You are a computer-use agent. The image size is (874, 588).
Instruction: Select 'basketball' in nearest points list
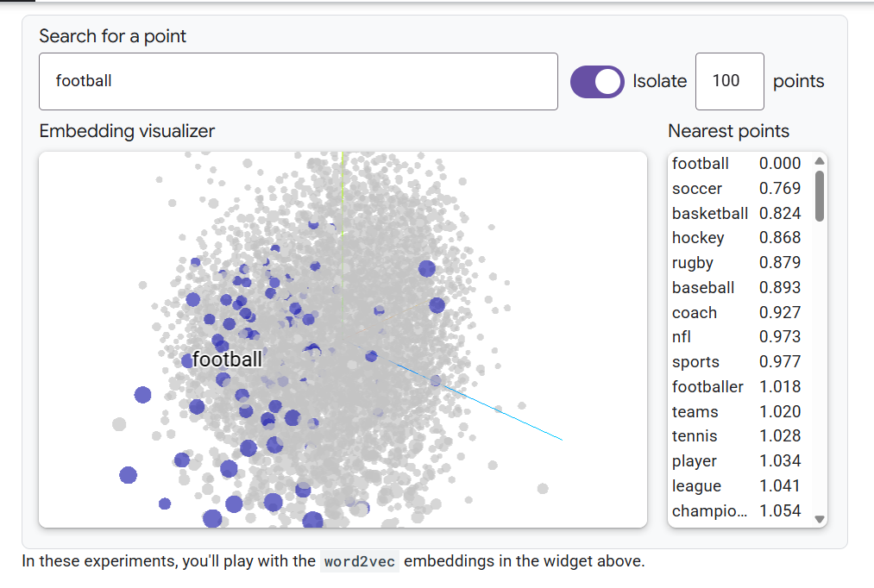tap(710, 214)
